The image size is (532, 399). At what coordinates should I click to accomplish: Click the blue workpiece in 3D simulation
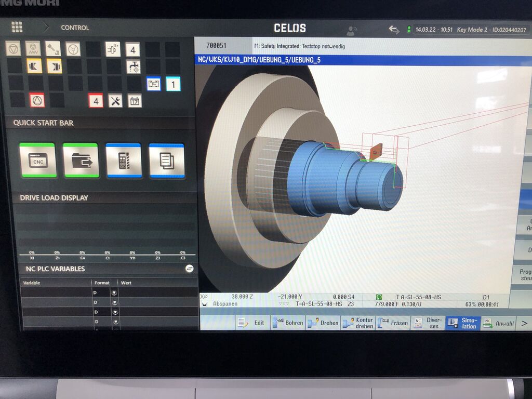coord(343,180)
